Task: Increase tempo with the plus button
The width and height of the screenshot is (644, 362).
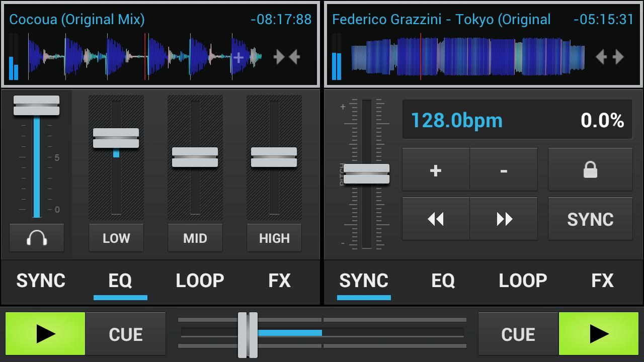Action: (x=436, y=170)
